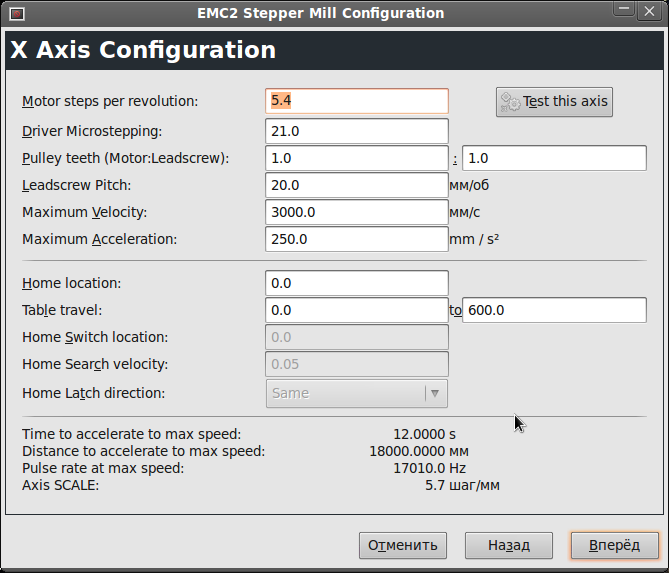Select the Home location field
This screenshot has width=669, height=573.
357,283
